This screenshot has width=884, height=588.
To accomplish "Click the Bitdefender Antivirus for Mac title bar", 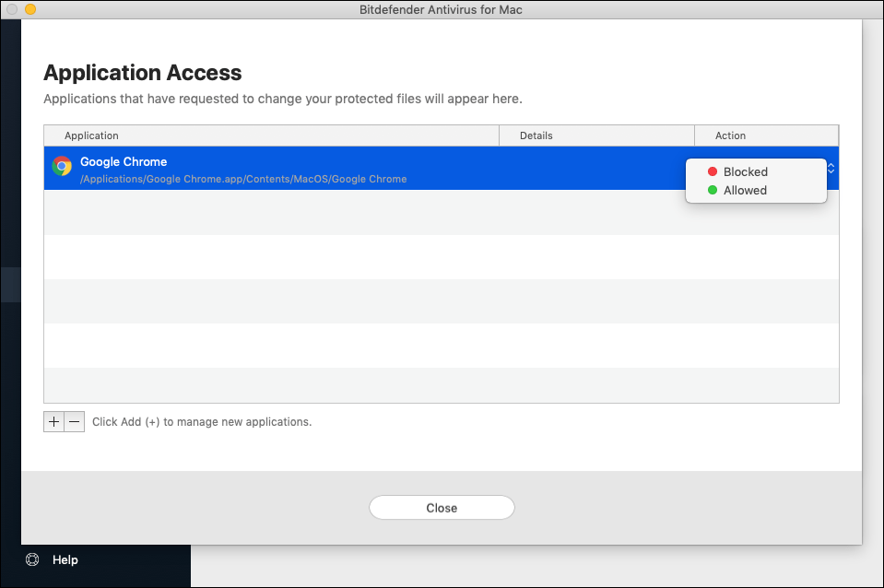I will click(x=442, y=9).
